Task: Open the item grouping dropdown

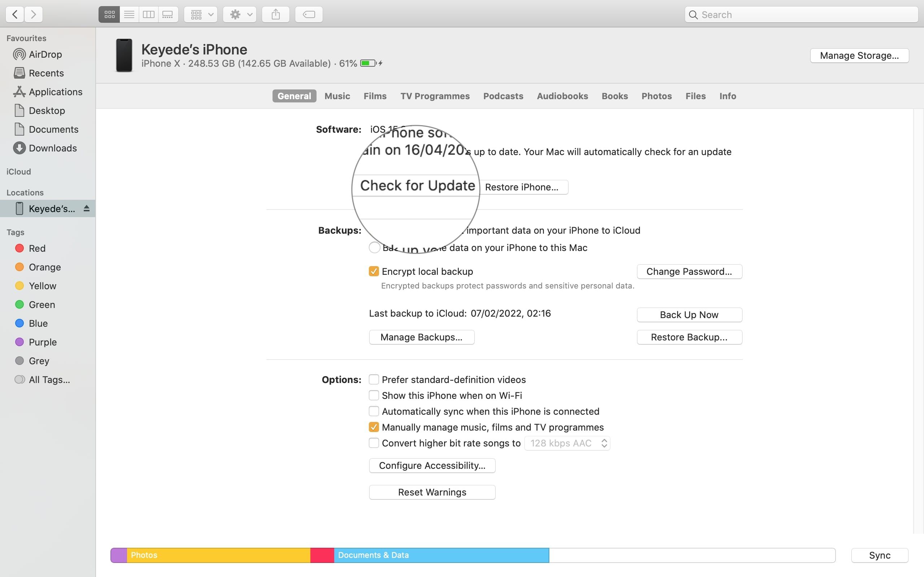Action: click(200, 14)
